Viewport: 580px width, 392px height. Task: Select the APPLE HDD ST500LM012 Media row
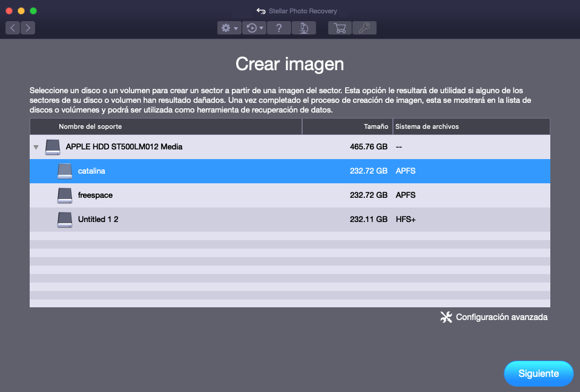[x=290, y=146]
